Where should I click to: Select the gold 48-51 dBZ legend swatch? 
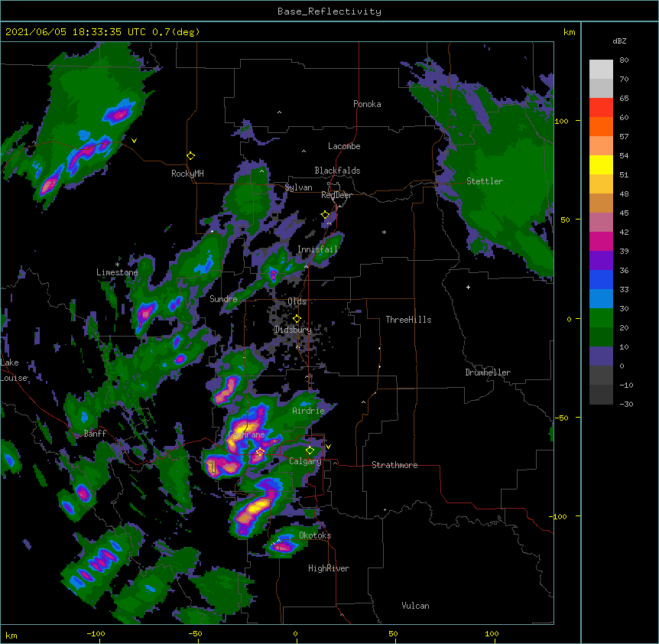(601, 184)
